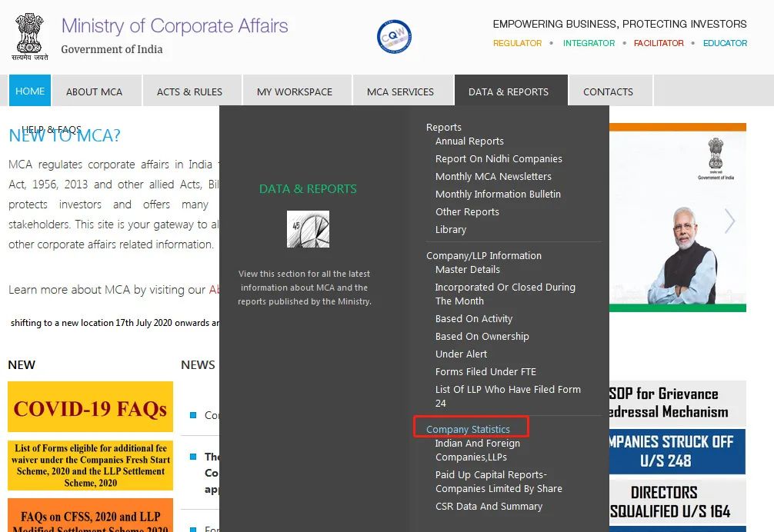This screenshot has height=532, width=774.
Task: Expand the MCA Services menu
Action: (x=400, y=91)
